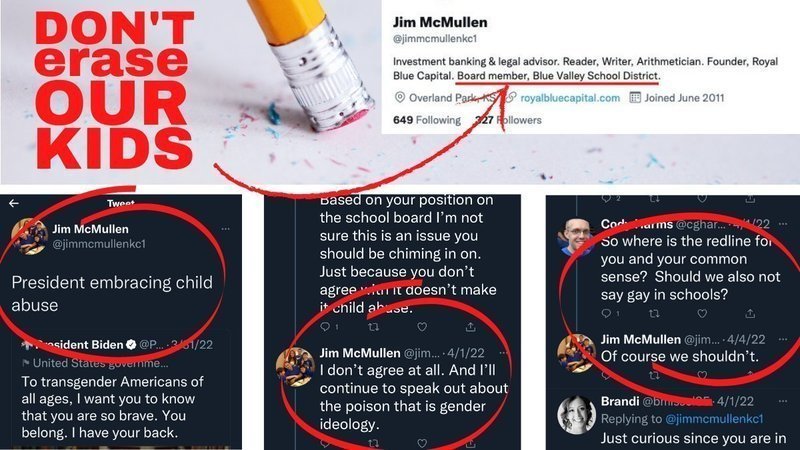Open more menu on 'I don't agree at all' tweet
Viewport: 800px width, 450px height.
pos(504,353)
